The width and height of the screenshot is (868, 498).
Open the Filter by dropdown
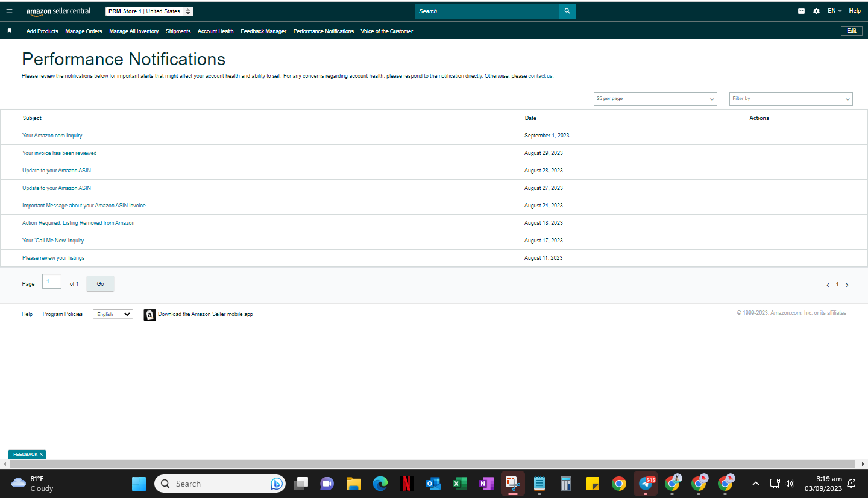[x=791, y=99]
